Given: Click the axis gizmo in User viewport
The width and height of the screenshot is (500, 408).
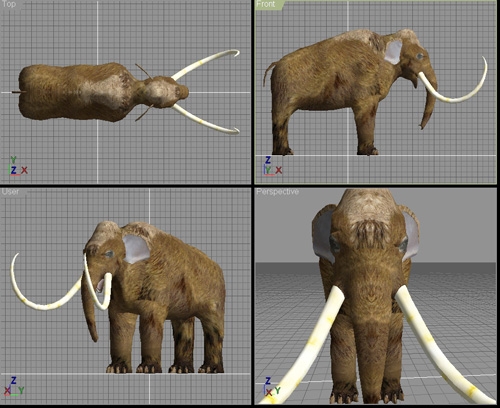Looking at the screenshot, I should click(14, 387).
